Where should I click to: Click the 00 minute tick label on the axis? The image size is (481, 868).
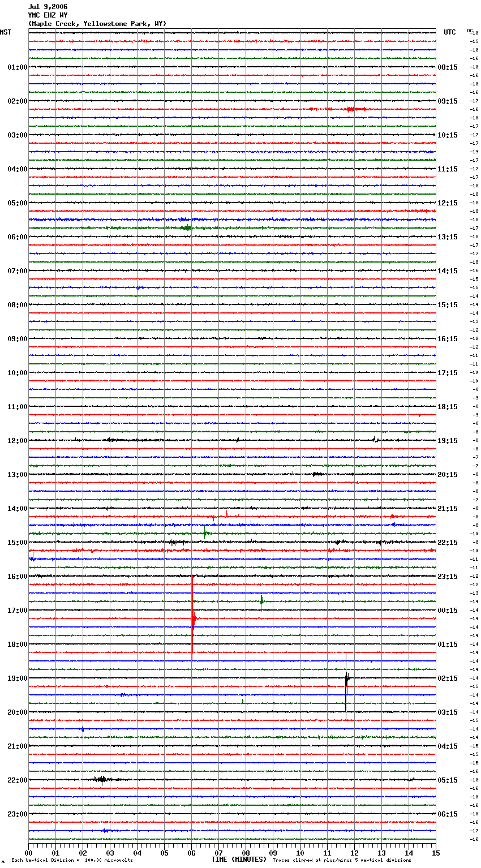click(28, 853)
